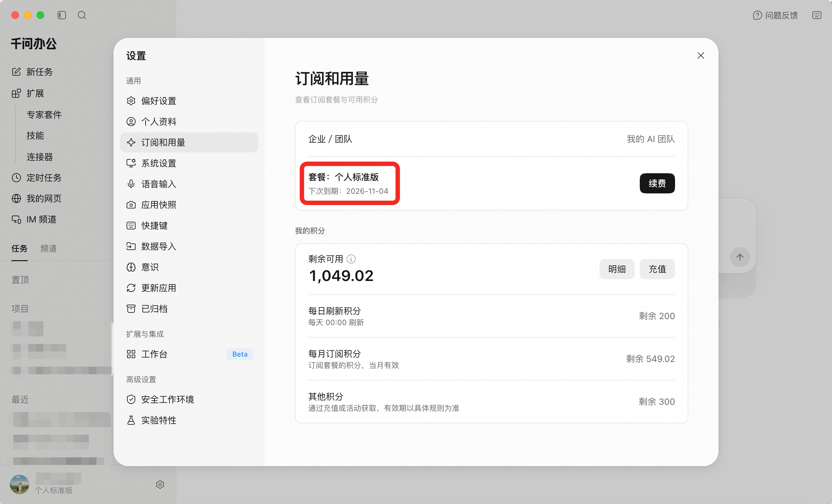The image size is (832, 504).
Task: Click the keyboard icon at top right
Action: (x=817, y=15)
